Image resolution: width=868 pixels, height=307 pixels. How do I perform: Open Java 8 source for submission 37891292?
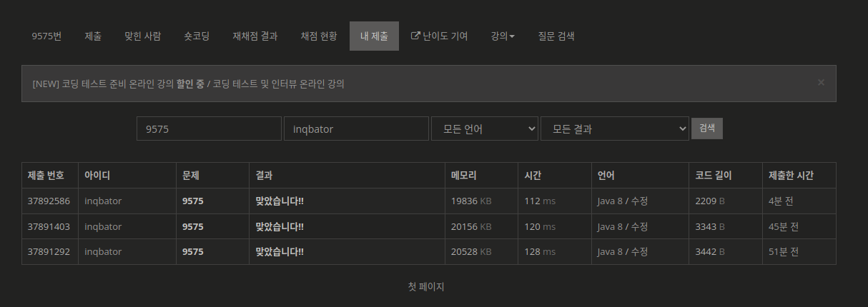pos(610,252)
